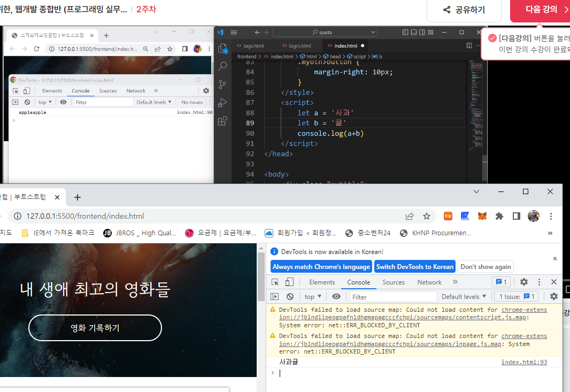This screenshot has height=392, width=570.
Task: Close the lower DevTools panel
Action: coord(553,282)
